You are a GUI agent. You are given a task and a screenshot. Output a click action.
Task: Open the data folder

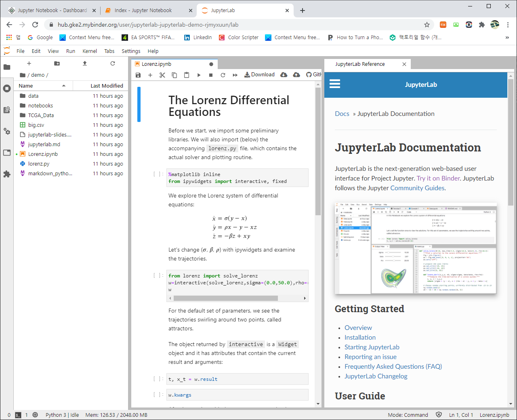71,96
